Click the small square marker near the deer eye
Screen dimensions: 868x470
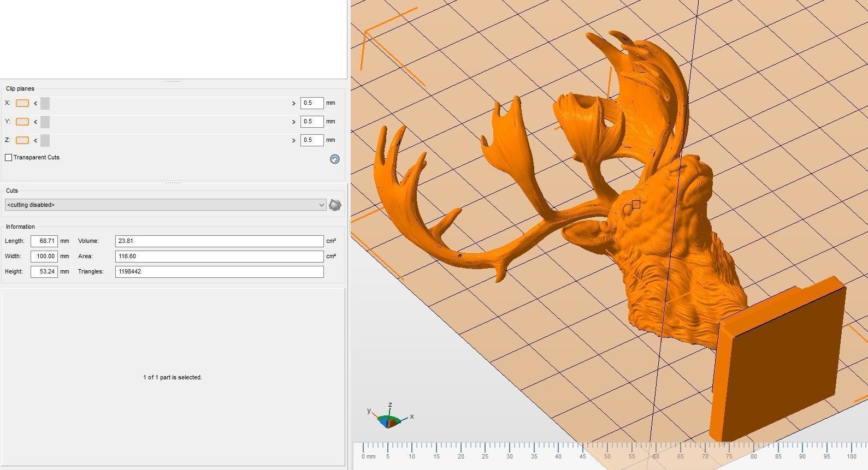click(636, 204)
